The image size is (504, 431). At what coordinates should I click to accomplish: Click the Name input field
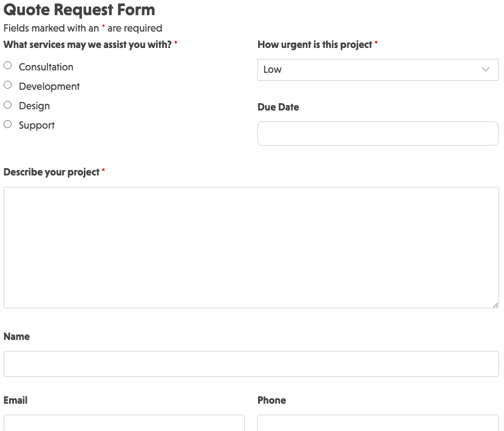(251, 364)
